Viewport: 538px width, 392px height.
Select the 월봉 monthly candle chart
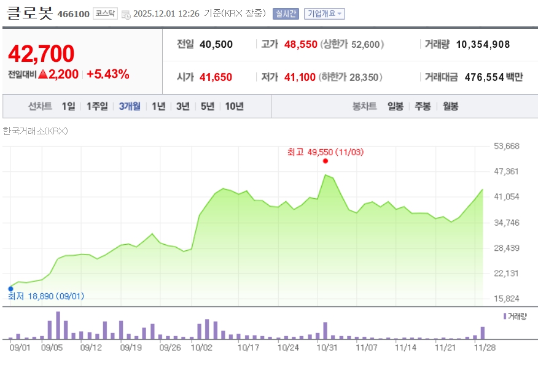(x=450, y=106)
